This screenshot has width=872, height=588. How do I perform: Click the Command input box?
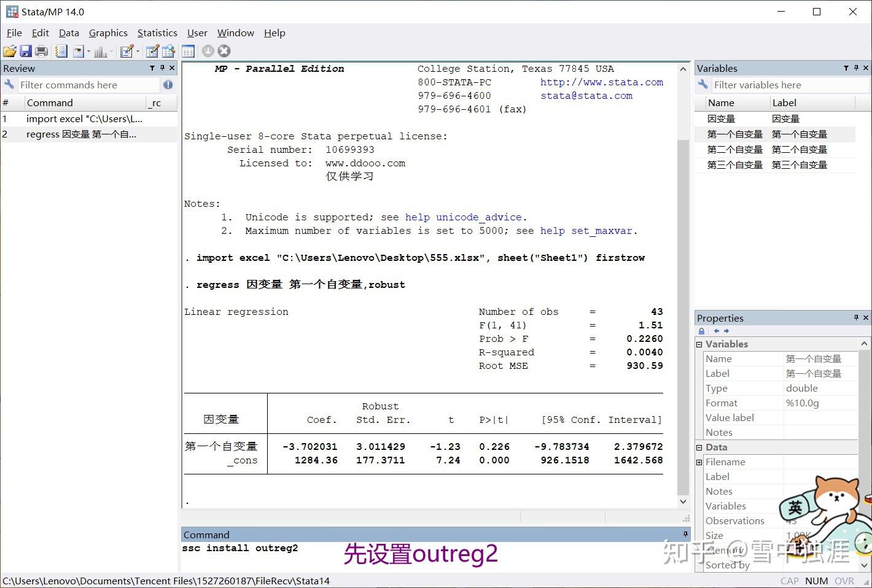pos(435,556)
